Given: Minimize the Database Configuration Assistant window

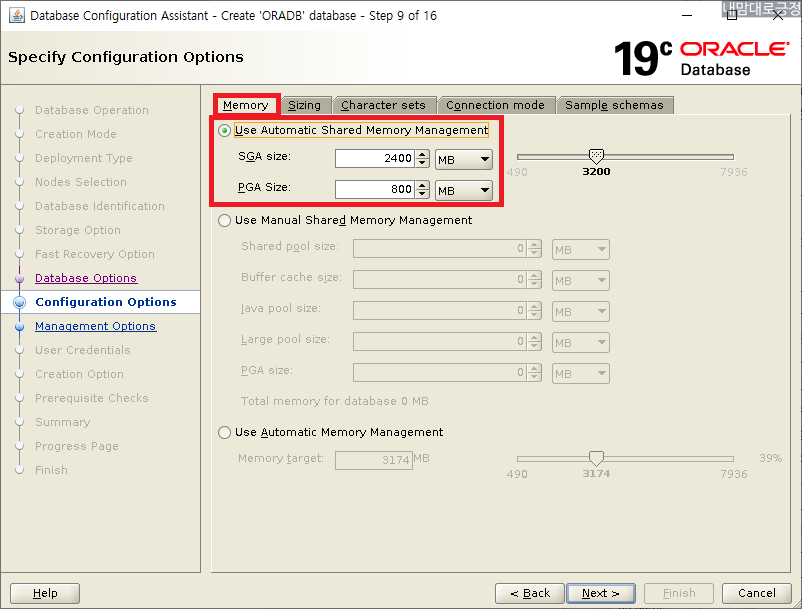Looking at the screenshot, I should pyautogui.click(x=687, y=16).
